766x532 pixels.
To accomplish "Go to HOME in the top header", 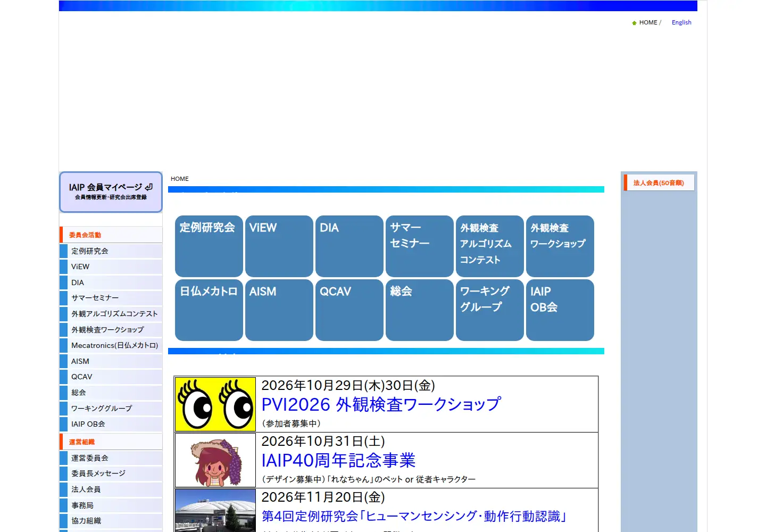I will pos(648,22).
